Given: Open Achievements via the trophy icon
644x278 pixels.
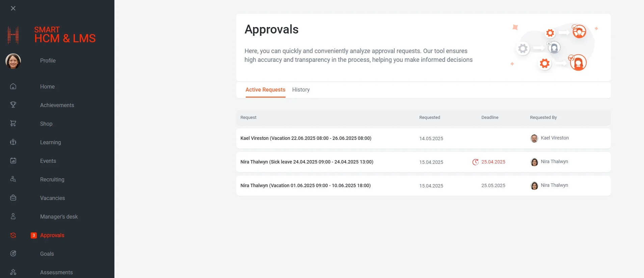Looking at the screenshot, I should pos(13,105).
